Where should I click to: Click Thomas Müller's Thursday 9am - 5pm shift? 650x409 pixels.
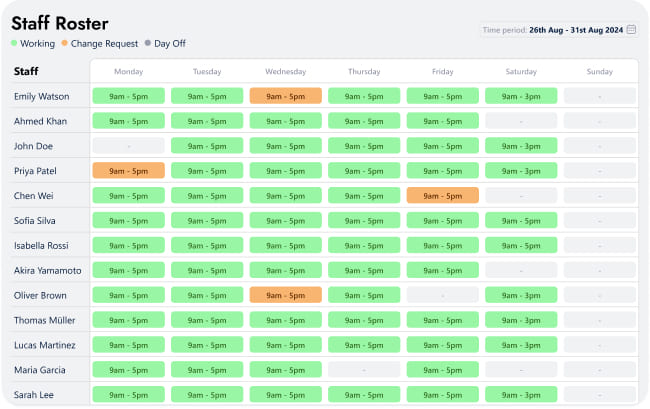pyautogui.click(x=364, y=320)
